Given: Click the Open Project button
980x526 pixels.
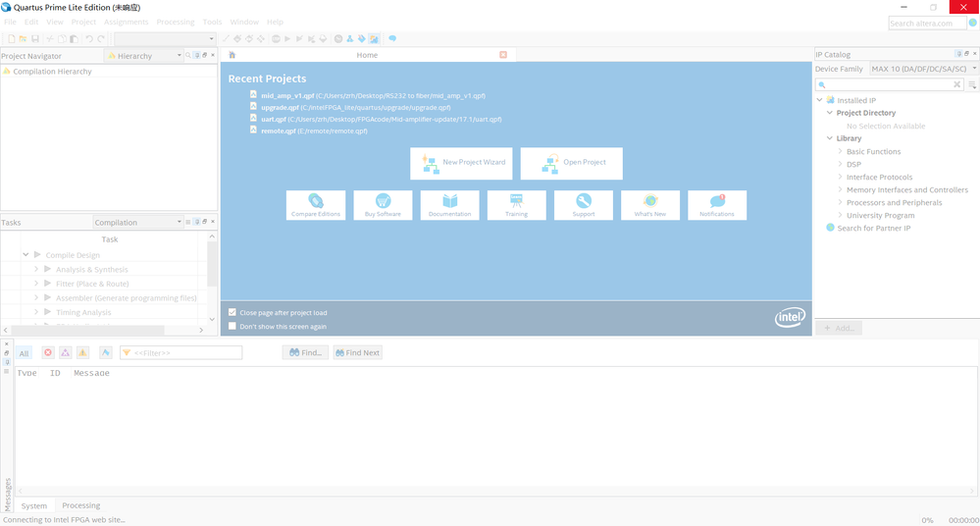Looking at the screenshot, I should point(571,163).
